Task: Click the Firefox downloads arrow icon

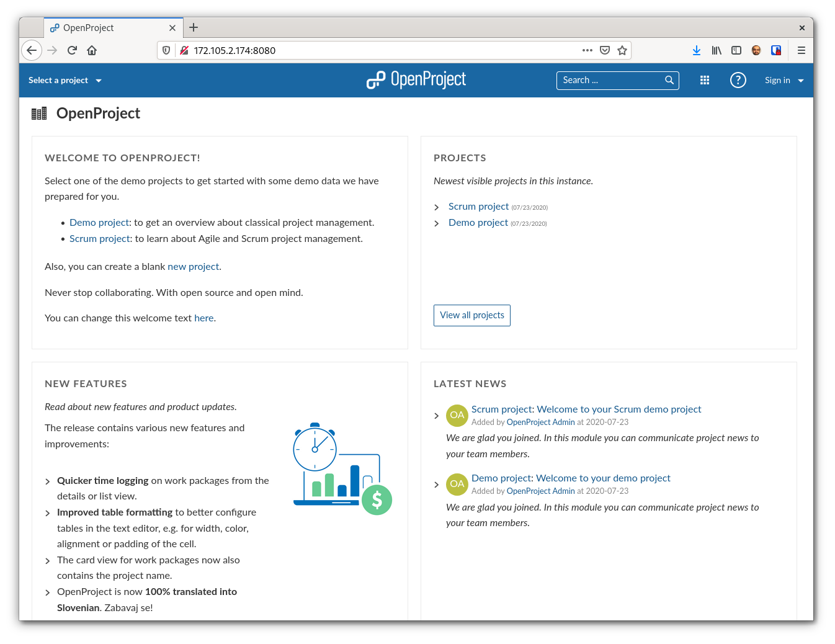Action: [697, 50]
